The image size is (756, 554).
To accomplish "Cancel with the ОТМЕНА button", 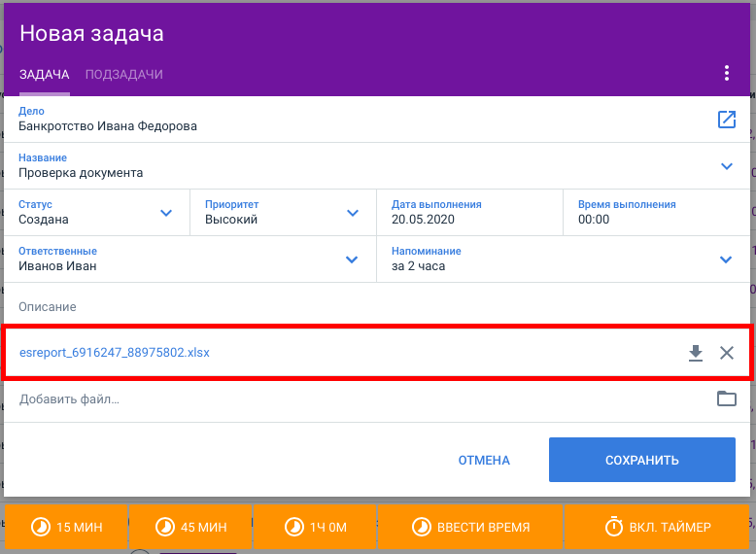I will pyautogui.click(x=484, y=461).
